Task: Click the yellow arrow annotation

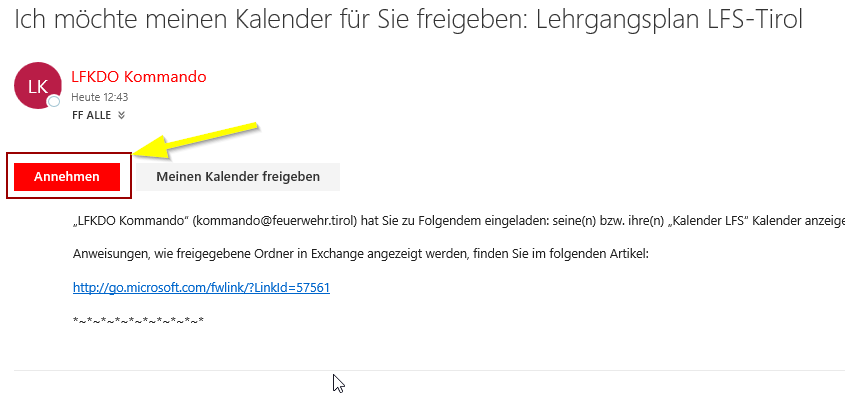Action: (x=197, y=140)
